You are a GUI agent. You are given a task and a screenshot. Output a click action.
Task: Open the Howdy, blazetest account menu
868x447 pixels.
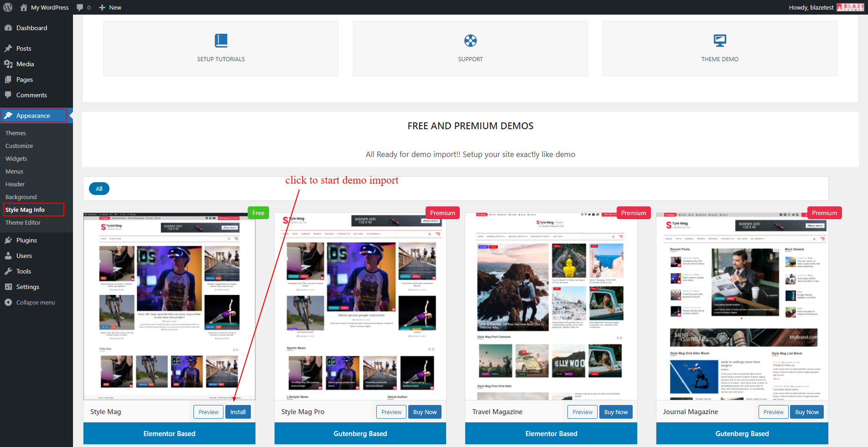coord(811,7)
